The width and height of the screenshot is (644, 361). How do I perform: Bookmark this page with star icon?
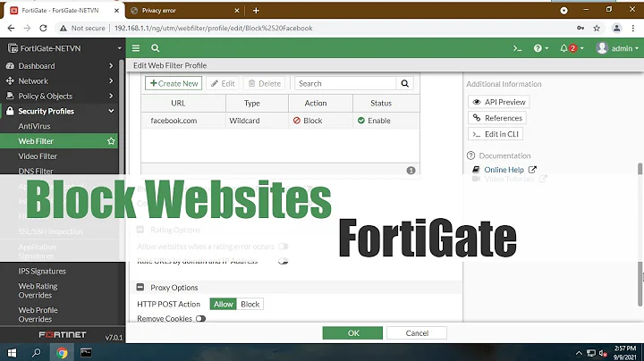[597, 28]
